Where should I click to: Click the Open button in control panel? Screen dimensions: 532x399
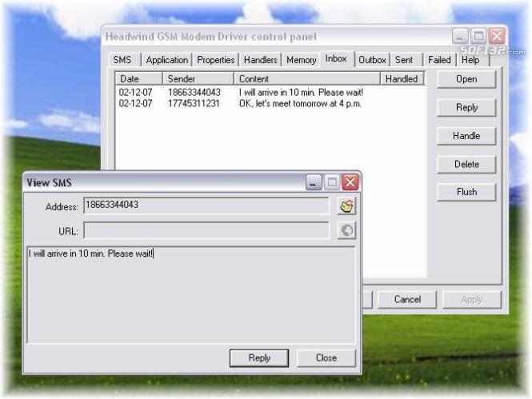coord(466,79)
